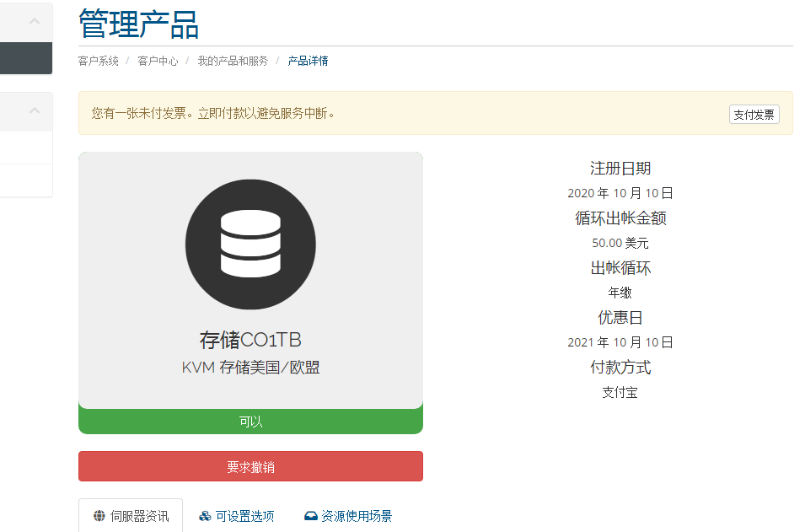805x532 pixels.
Task: Click the puzzle icon next to 可设置选项
Action: 205,515
